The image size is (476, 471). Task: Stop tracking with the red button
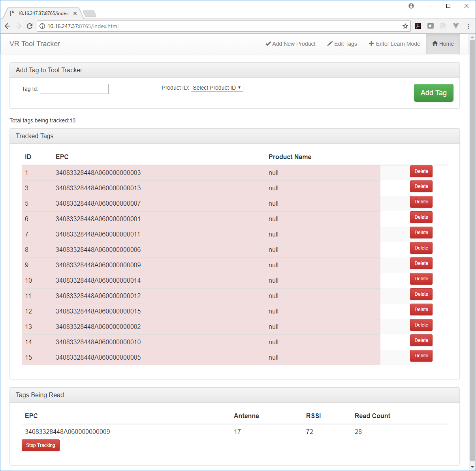coord(41,445)
